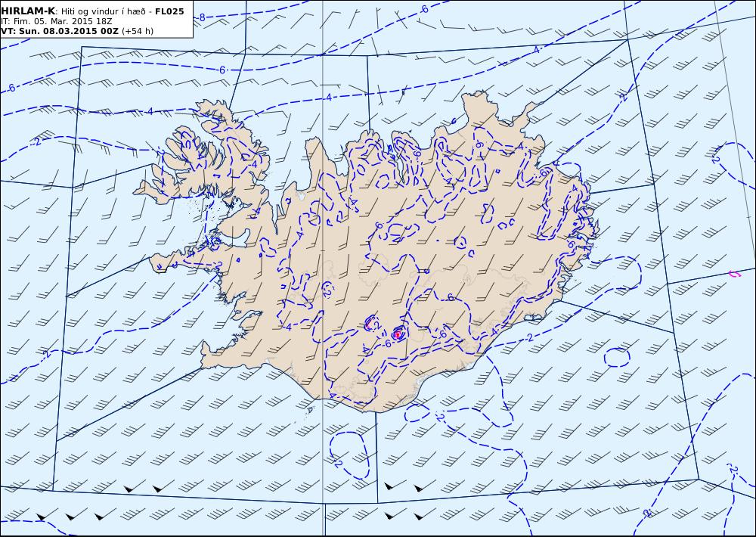Click the 'FL025' flight level label
Viewport: 756px width, 537px height.
tap(169, 11)
